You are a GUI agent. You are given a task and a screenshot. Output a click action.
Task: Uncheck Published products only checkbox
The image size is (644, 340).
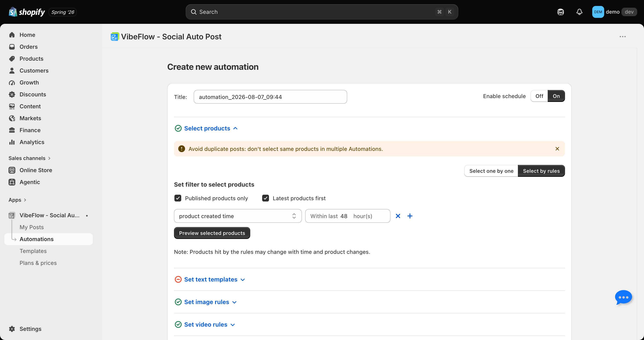(x=178, y=198)
